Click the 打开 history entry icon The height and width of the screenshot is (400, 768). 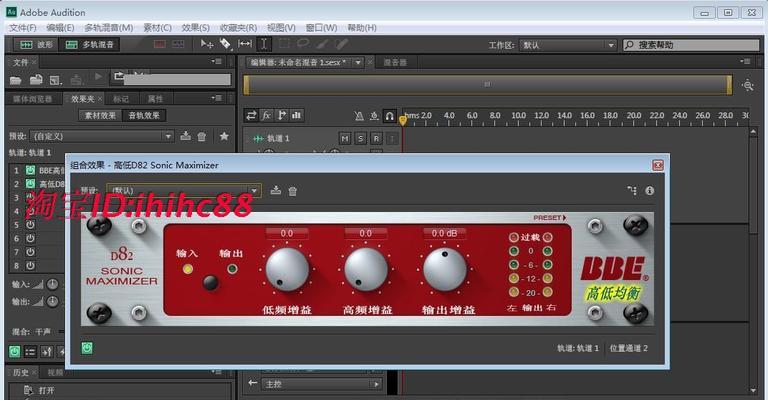tap(28, 390)
